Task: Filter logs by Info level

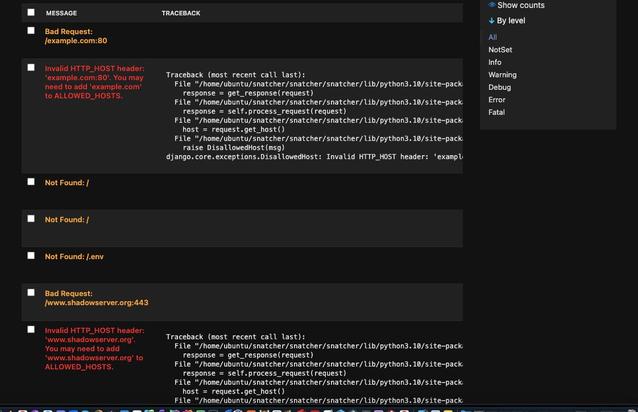Action: [x=495, y=62]
